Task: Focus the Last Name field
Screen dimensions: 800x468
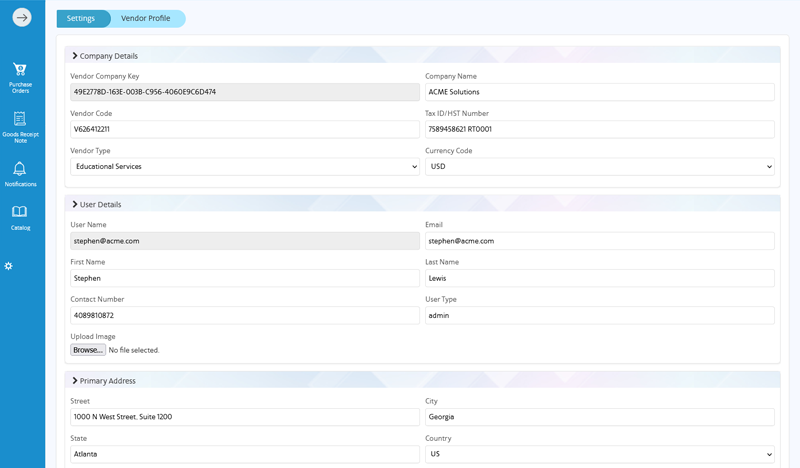Action: pos(599,278)
